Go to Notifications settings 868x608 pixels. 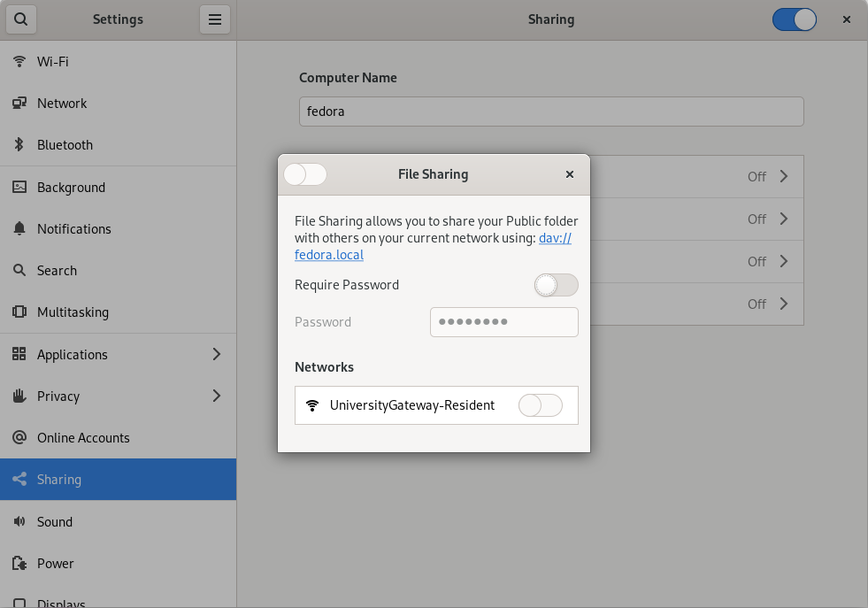pos(118,228)
